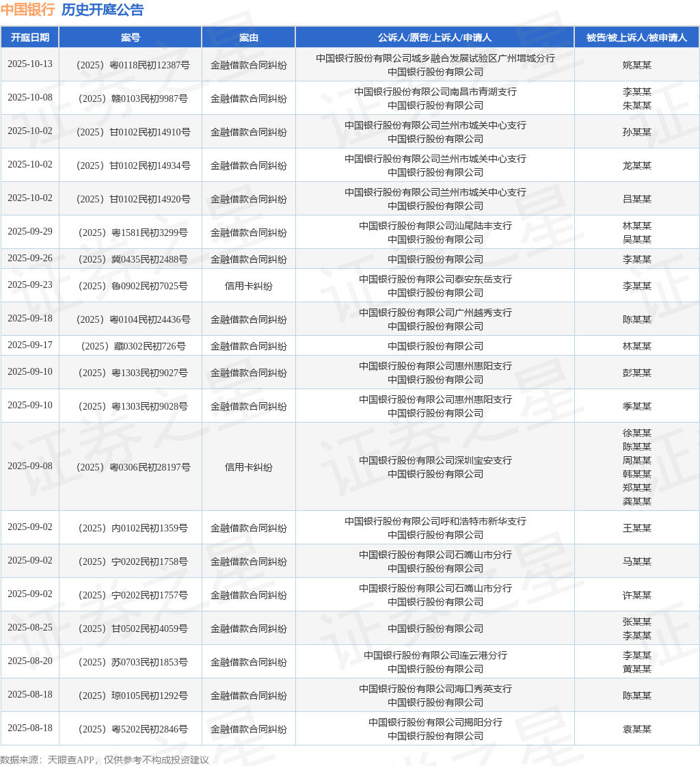Select case number (2025)藏0302民初726号
The image size is (700, 766).
(x=133, y=346)
